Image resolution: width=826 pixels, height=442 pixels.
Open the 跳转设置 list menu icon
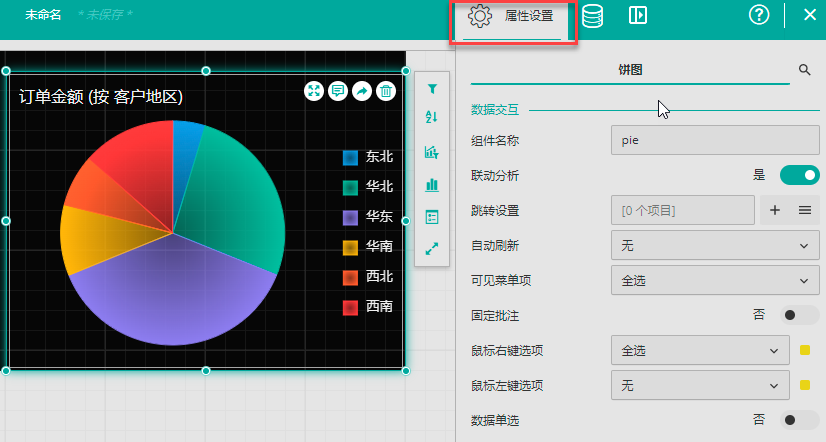point(804,210)
